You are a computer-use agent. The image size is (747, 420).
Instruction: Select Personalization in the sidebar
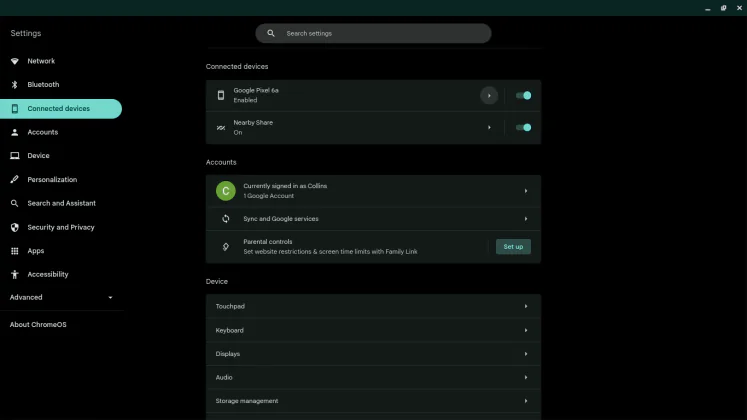[61, 179]
